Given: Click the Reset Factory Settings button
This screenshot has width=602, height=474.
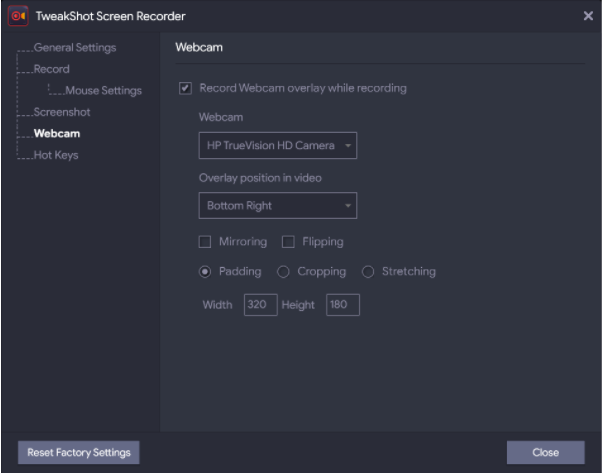Looking at the screenshot, I should [x=79, y=453].
